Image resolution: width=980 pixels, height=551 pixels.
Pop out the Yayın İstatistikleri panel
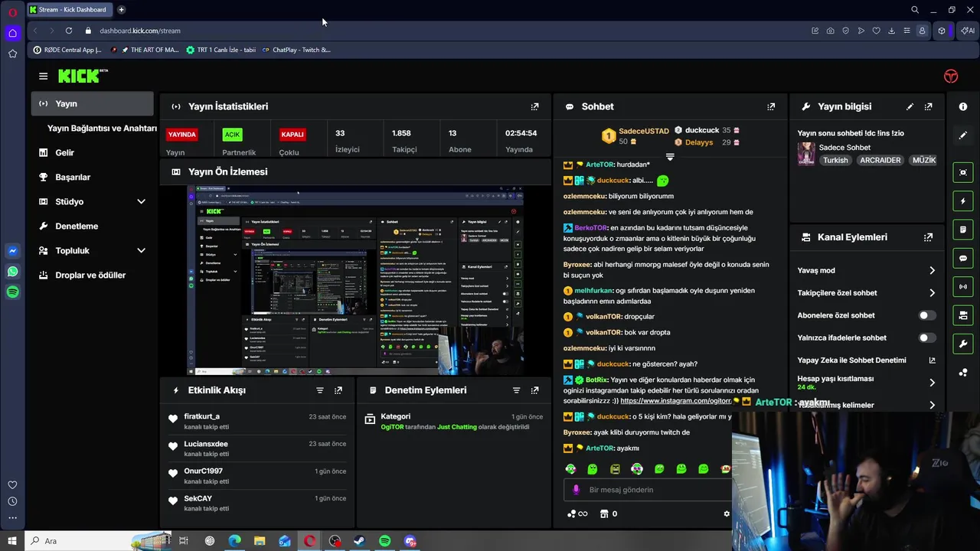tap(534, 106)
